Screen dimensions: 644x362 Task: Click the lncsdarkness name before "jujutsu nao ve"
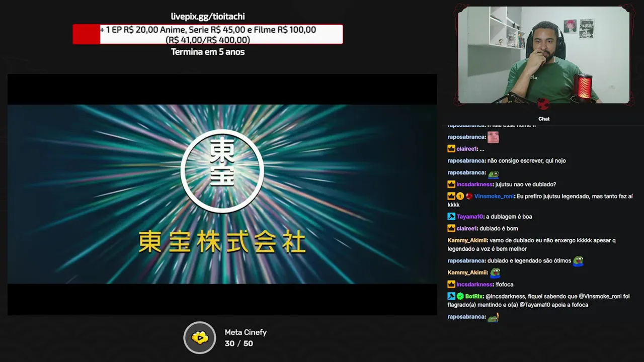[x=474, y=185]
